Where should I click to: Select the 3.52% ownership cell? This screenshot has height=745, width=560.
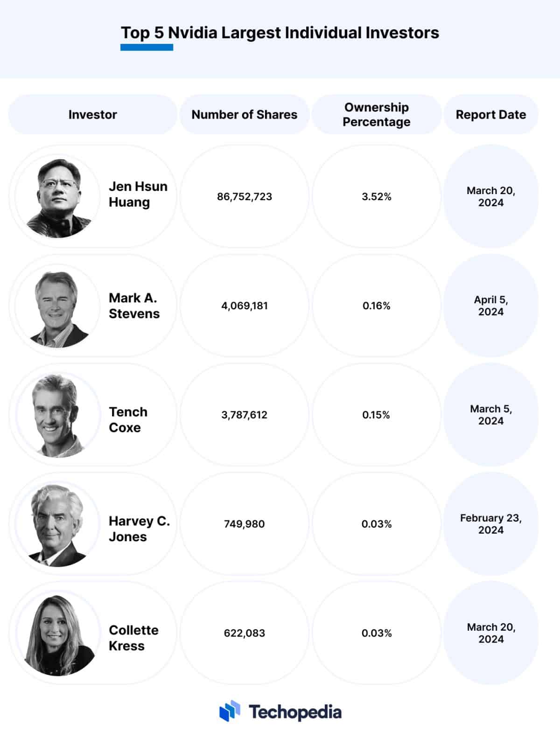pos(377,196)
